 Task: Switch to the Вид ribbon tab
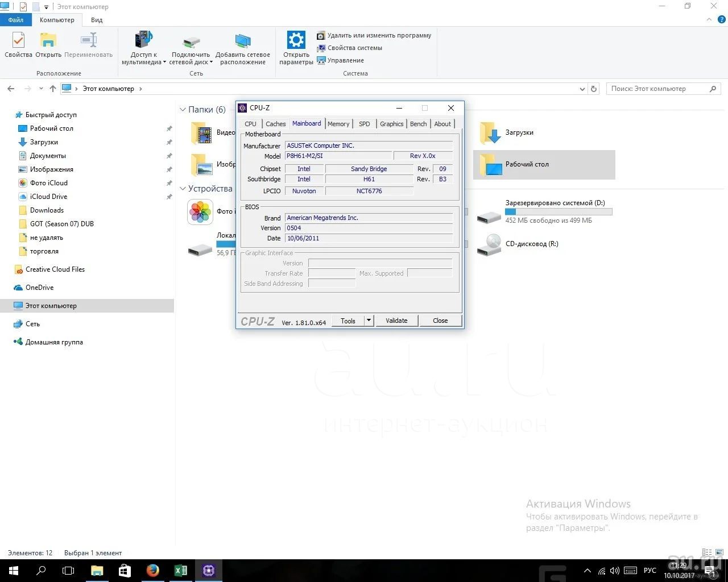tap(97, 20)
